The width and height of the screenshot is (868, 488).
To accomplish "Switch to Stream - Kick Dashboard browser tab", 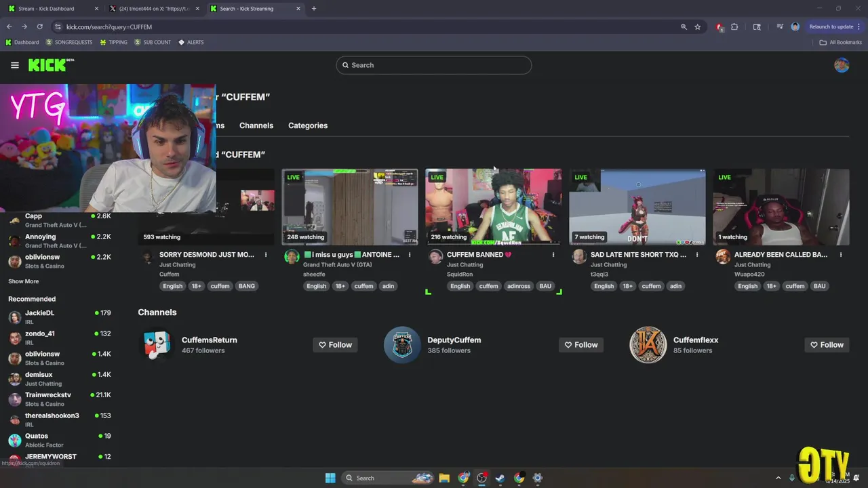I will [x=52, y=9].
